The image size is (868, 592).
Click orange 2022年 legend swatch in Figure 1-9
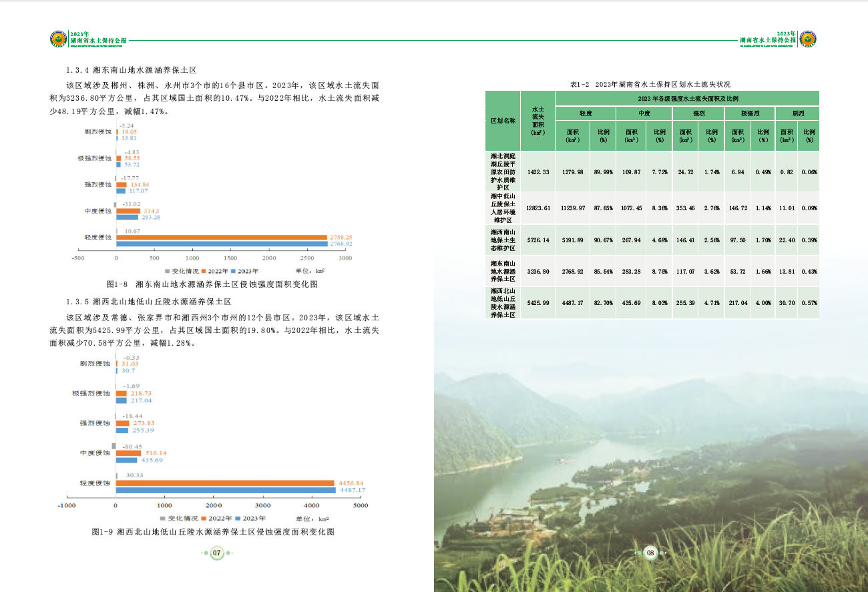click(204, 518)
